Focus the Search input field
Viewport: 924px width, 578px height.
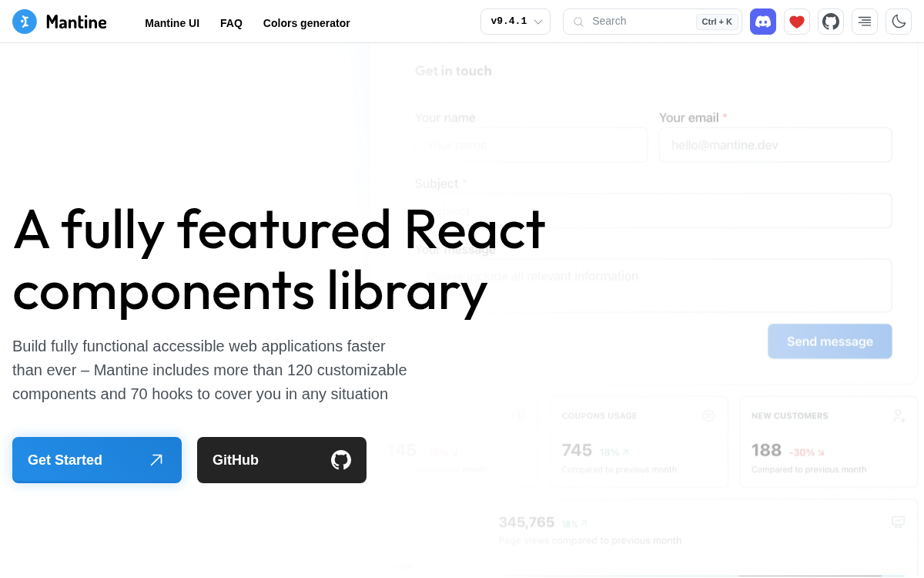tap(652, 22)
